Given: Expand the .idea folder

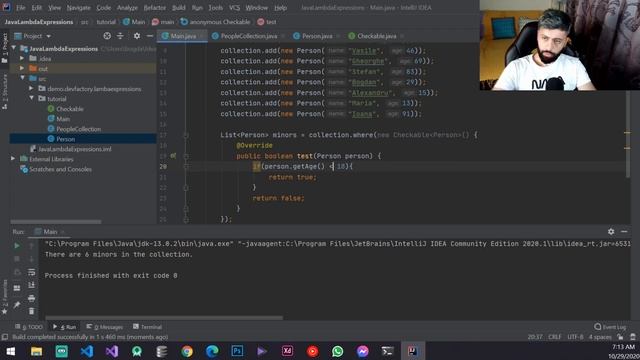Looking at the screenshot, I should coord(22,58).
